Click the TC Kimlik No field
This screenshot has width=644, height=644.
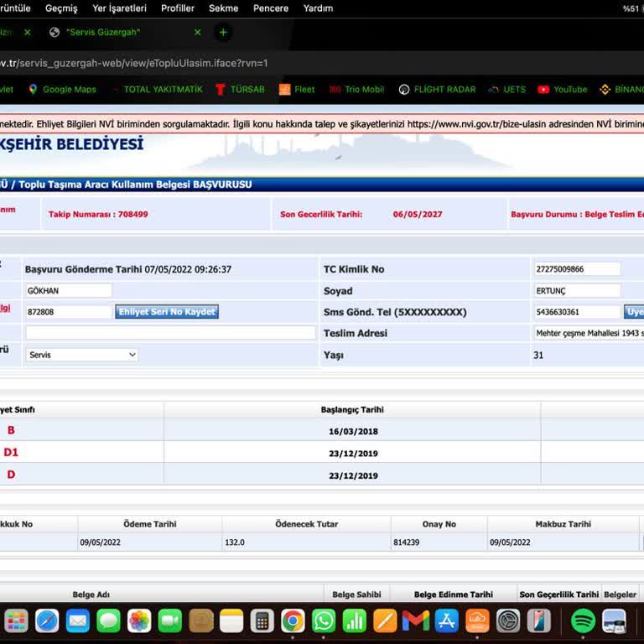tap(577, 269)
